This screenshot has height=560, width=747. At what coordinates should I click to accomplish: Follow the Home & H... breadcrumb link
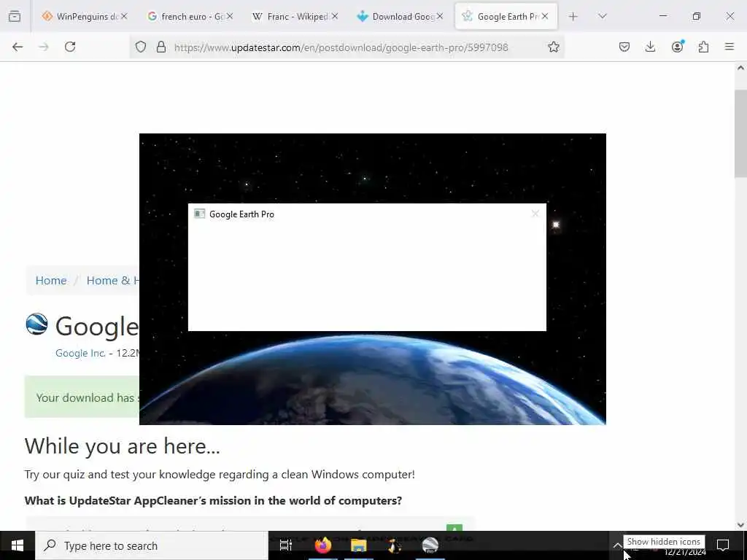click(x=112, y=281)
